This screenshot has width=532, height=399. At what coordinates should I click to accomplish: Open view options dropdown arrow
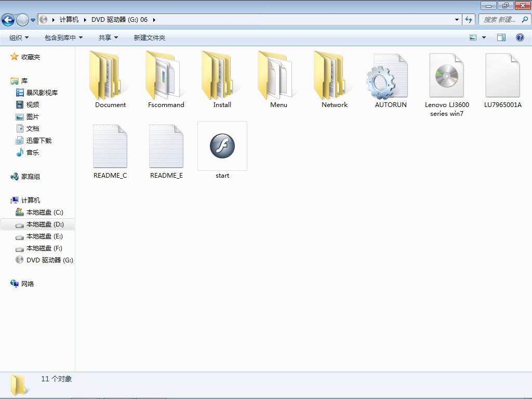484,37
